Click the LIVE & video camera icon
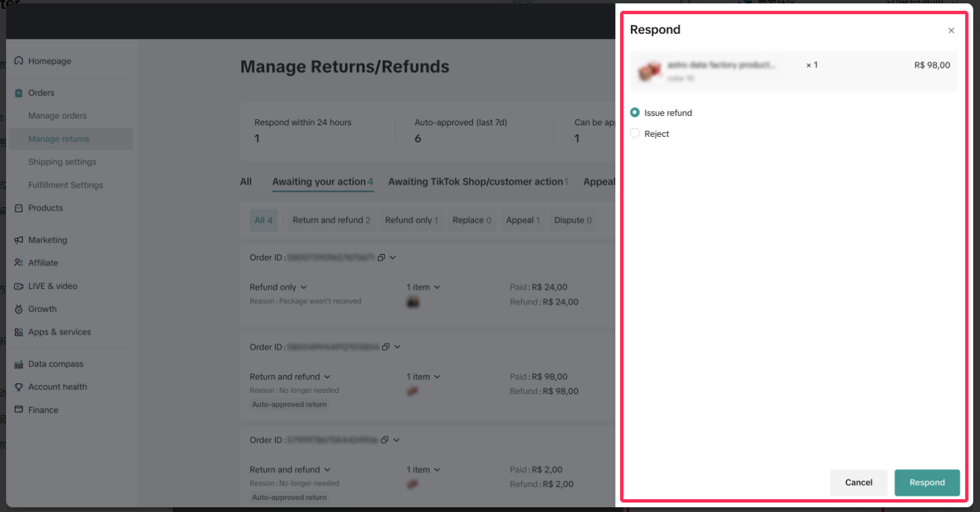This screenshot has height=512, width=980. point(19,286)
